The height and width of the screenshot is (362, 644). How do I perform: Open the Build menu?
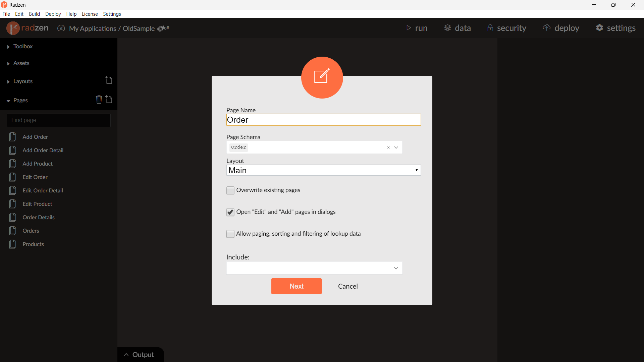(x=34, y=14)
